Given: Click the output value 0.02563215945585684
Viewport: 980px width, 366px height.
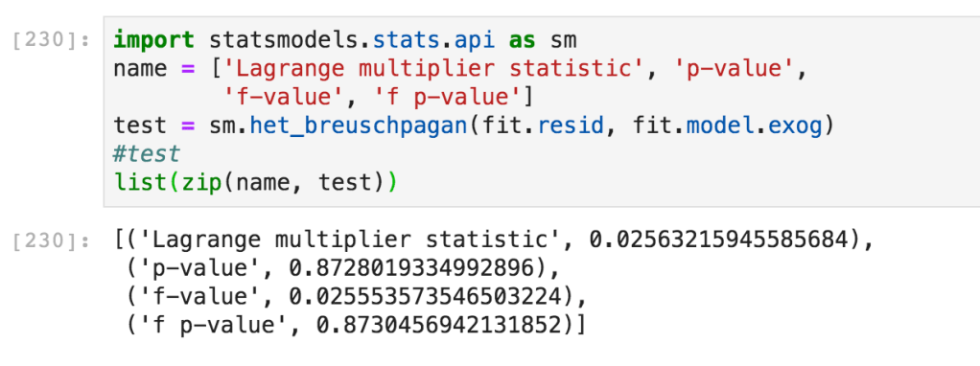Looking at the screenshot, I should pos(721,240).
